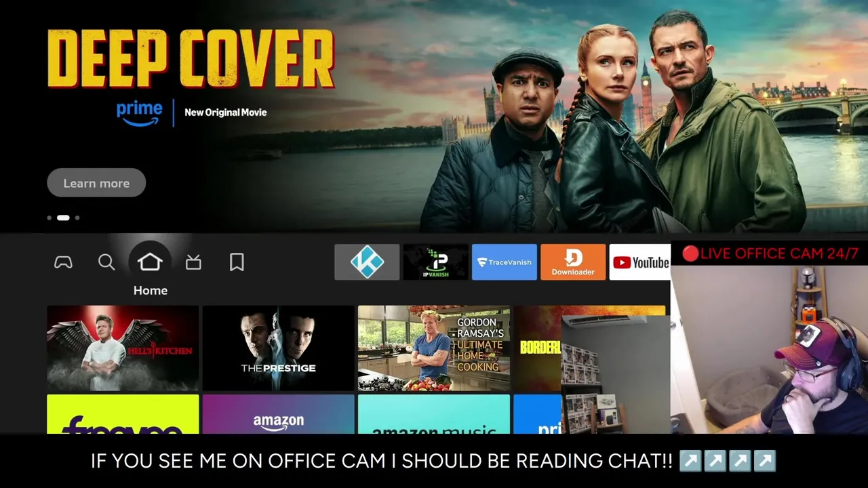
Task: Click the Deep Cover banner title
Action: (191, 59)
